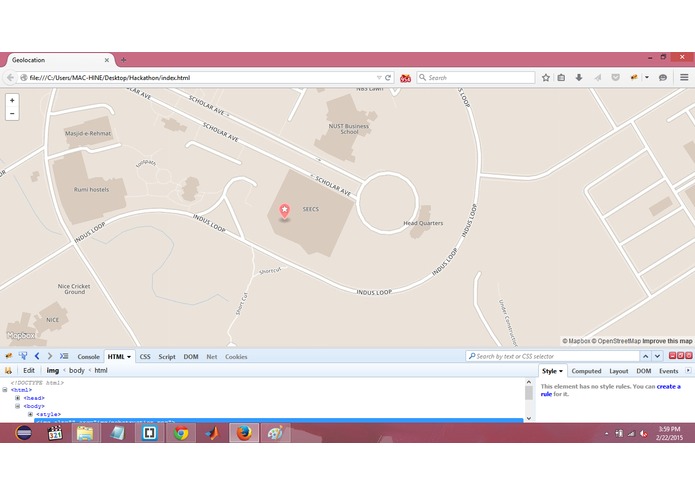695x494 pixels.
Task: Open Chrome from the taskbar
Action: point(181,432)
